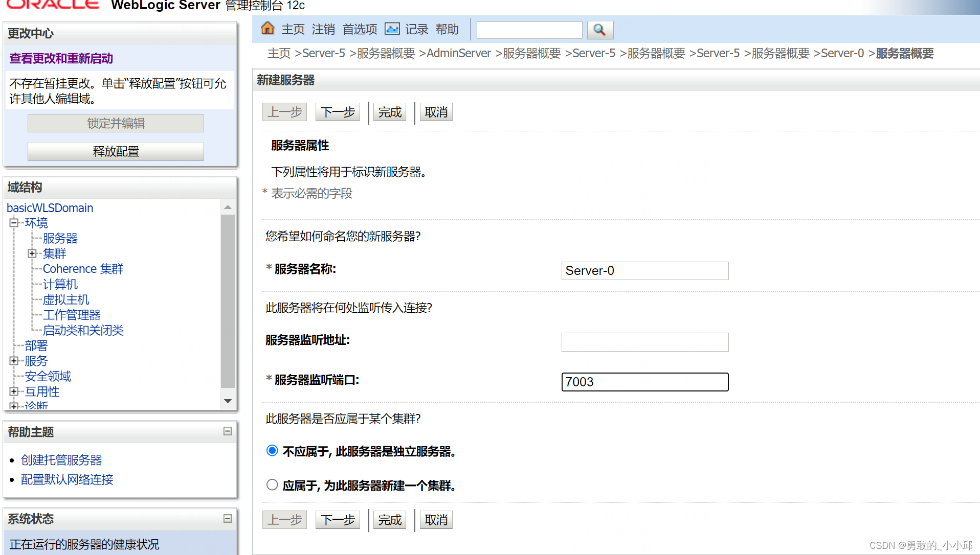Click the bottom 下一步 button
The image size is (980, 555).
338,520
